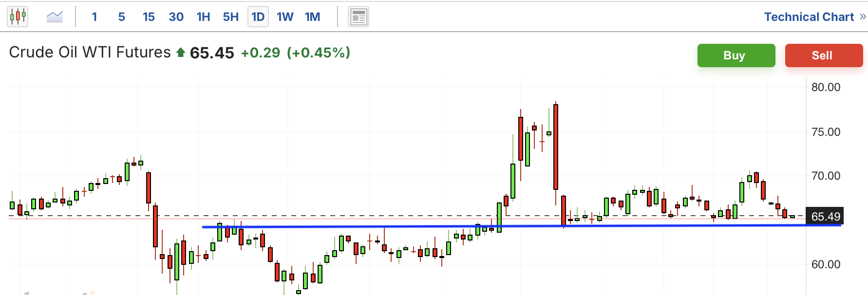Click the change value +0.29
The width and height of the screenshot is (868, 295).
point(261,53)
